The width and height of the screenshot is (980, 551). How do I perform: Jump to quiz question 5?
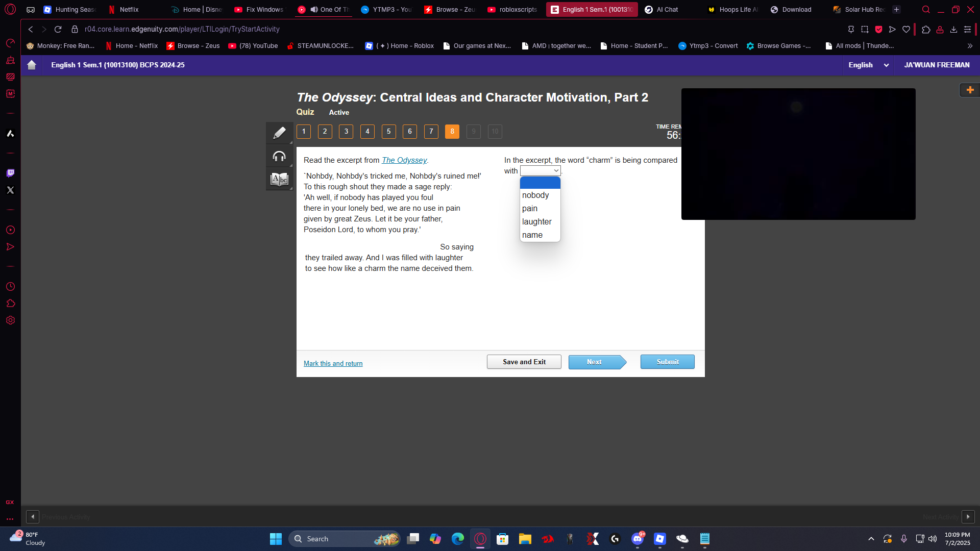click(x=388, y=132)
